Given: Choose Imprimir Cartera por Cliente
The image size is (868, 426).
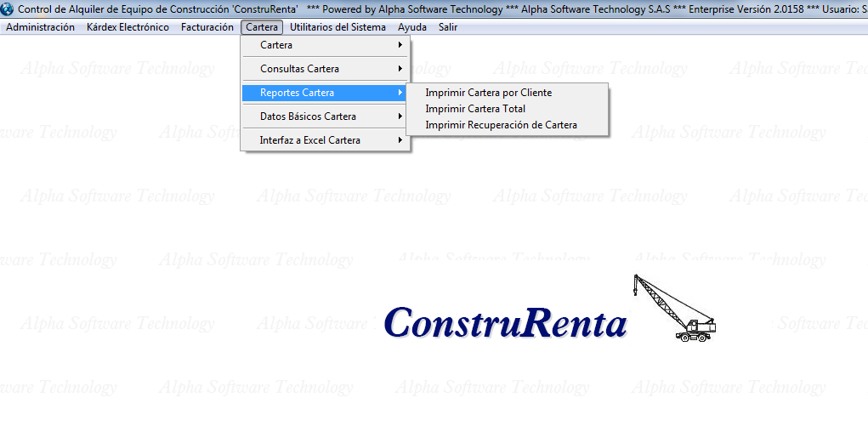Looking at the screenshot, I should [x=488, y=93].
